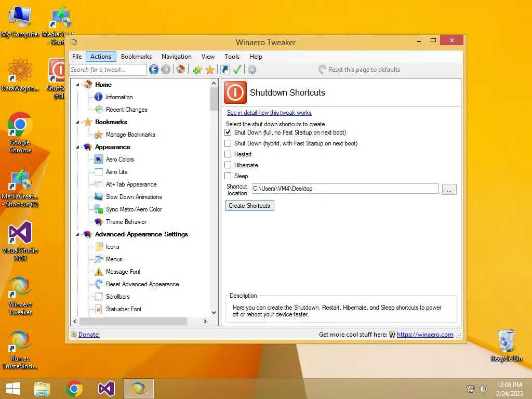Open Visual Studio from the taskbar
532x399 pixels.
coord(106,389)
